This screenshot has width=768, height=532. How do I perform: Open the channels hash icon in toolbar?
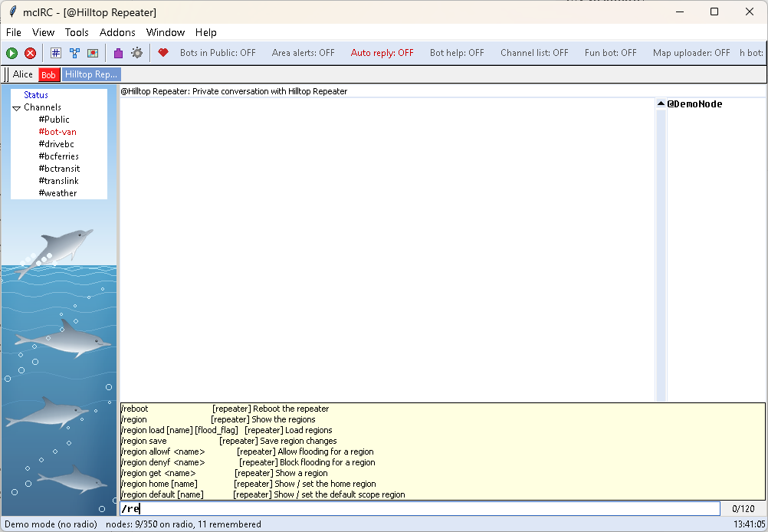56,53
